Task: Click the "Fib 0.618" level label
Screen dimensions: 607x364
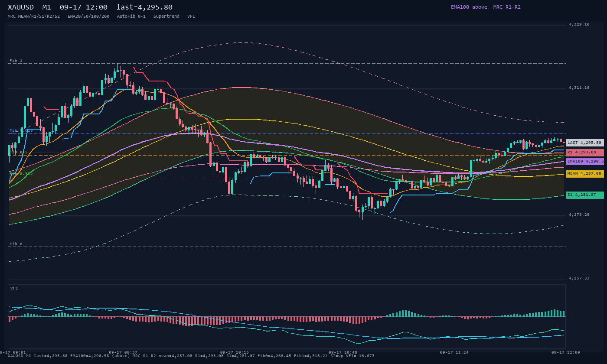Action: (21, 130)
